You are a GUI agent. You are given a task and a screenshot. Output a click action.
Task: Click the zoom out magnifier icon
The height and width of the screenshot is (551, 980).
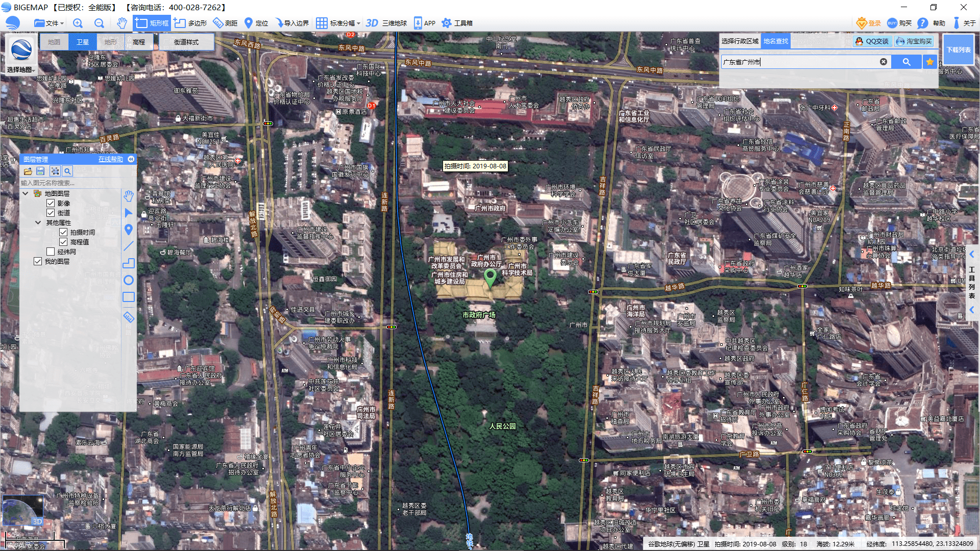coord(99,23)
